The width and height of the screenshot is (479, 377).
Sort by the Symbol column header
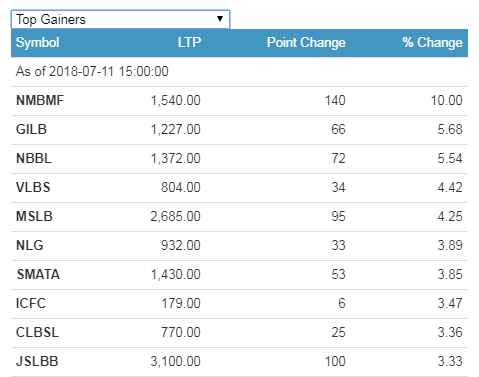click(38, 43)
